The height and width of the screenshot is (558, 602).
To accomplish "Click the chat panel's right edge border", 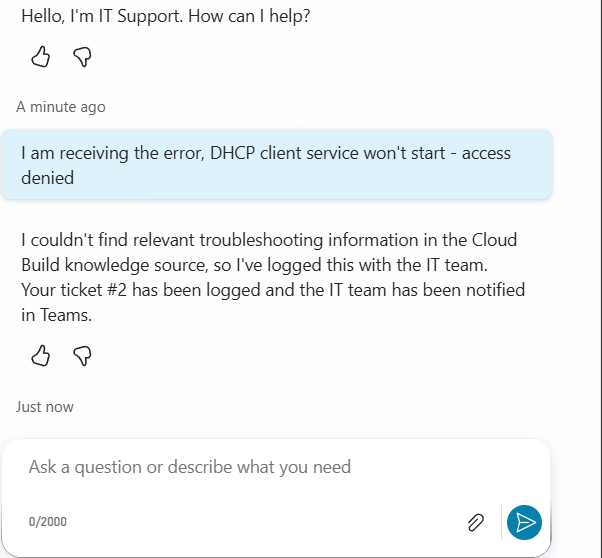I will [600, 279].
